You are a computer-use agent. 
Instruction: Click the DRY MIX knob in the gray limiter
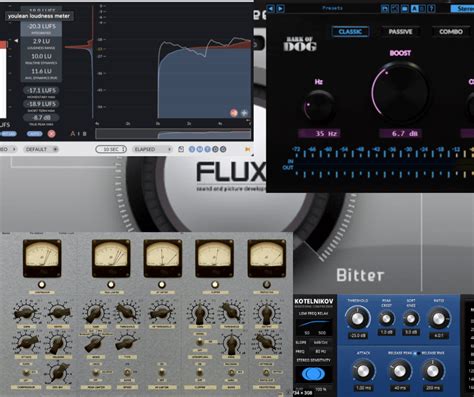(58, 373)
